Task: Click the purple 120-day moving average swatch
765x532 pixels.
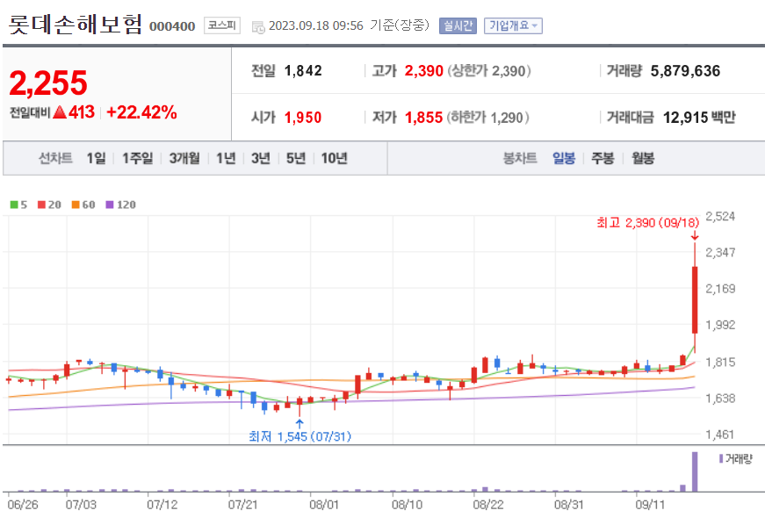Action: click(x=109, y=205)
